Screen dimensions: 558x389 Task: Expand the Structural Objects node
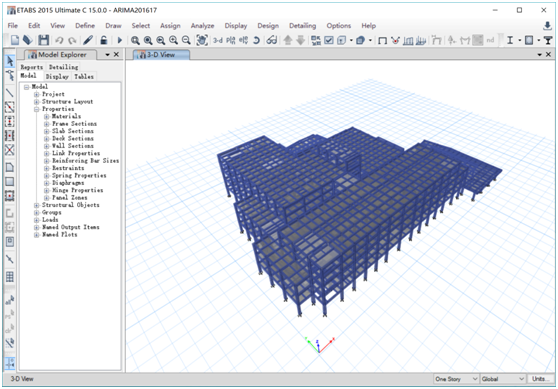36,205
